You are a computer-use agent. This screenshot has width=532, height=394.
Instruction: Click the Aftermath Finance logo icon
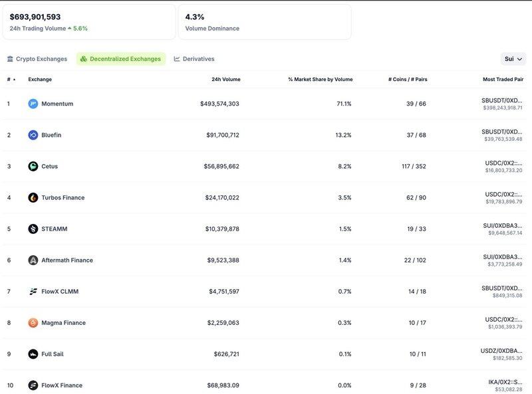33,260
